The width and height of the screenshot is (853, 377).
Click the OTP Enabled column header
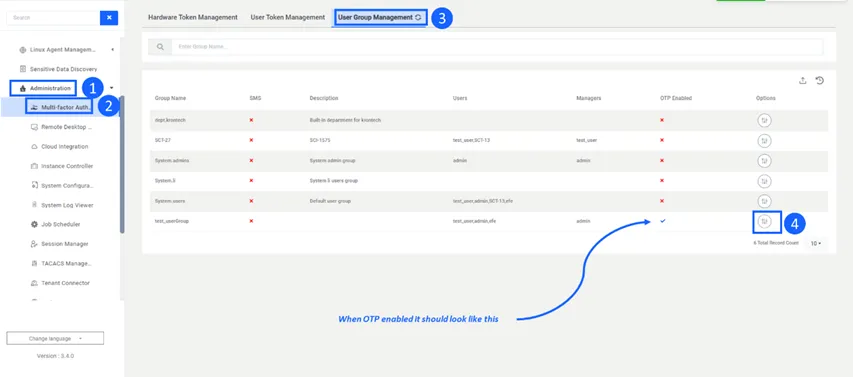click(675, 98)
